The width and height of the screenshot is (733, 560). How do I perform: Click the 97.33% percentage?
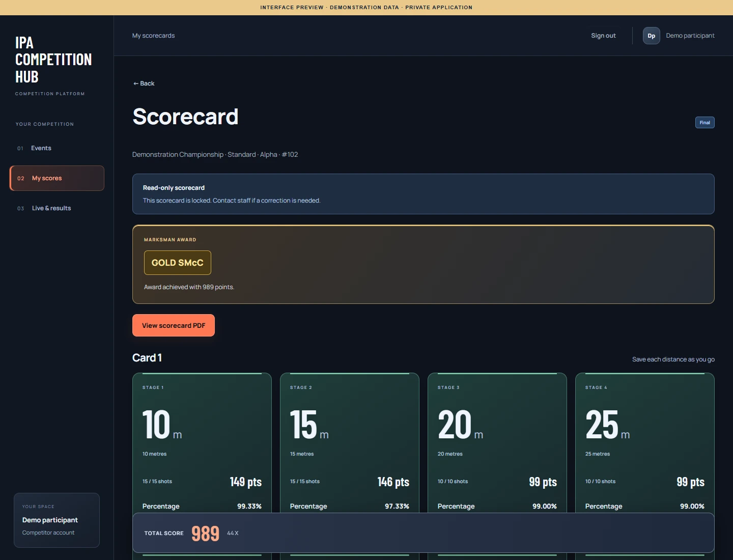tap(397, 506)
